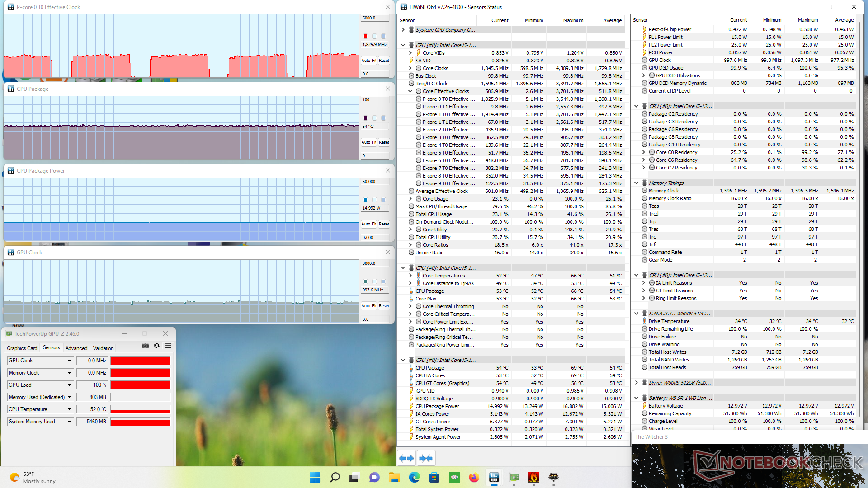The height and width of the screenshot is (488, 868).
Task: Click the HWiNFO collapse columns arrows icon
Action: point(426,458)
